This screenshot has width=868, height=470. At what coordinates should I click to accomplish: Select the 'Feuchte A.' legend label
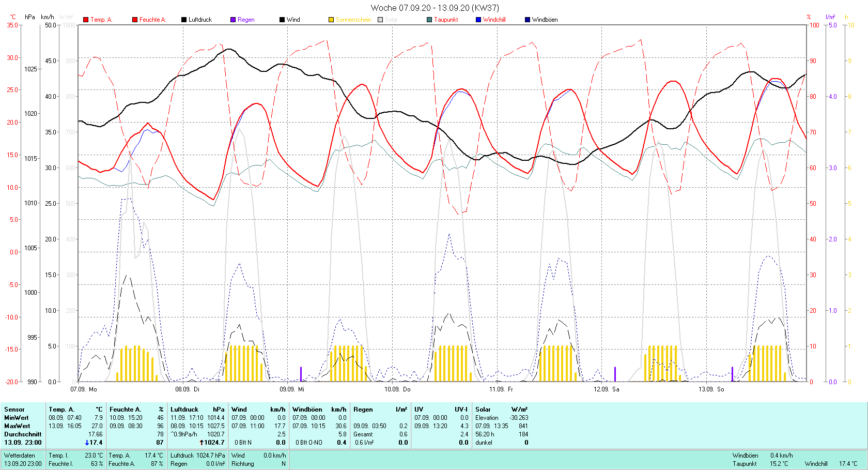(x=152, y=20)
